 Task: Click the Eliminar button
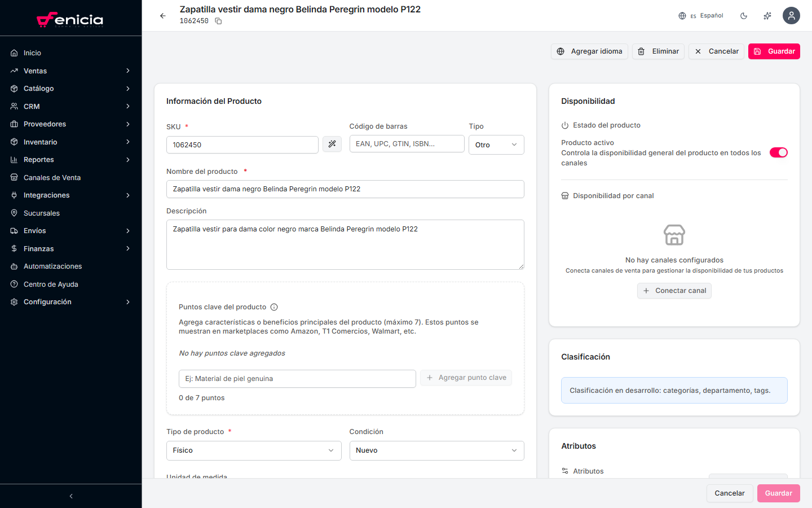pos(659,51)
